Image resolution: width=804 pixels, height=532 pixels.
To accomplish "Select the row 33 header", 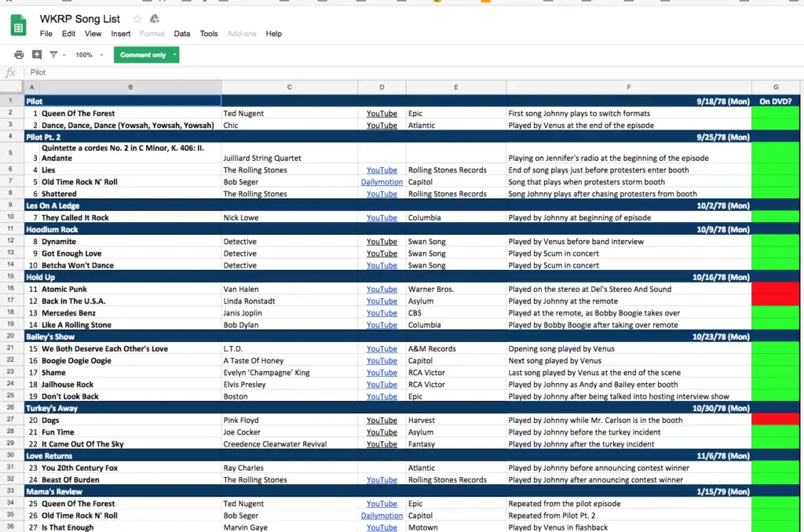I will 11,491.
